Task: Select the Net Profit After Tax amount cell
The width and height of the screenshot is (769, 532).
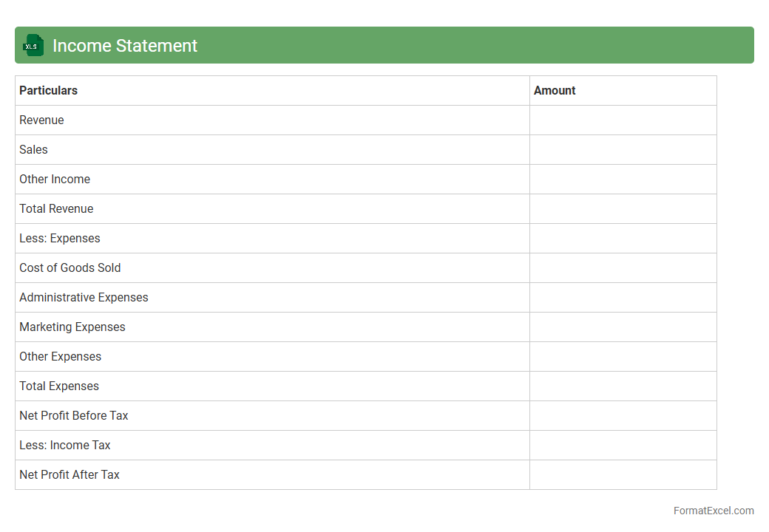Action: (x=623, y=475)
